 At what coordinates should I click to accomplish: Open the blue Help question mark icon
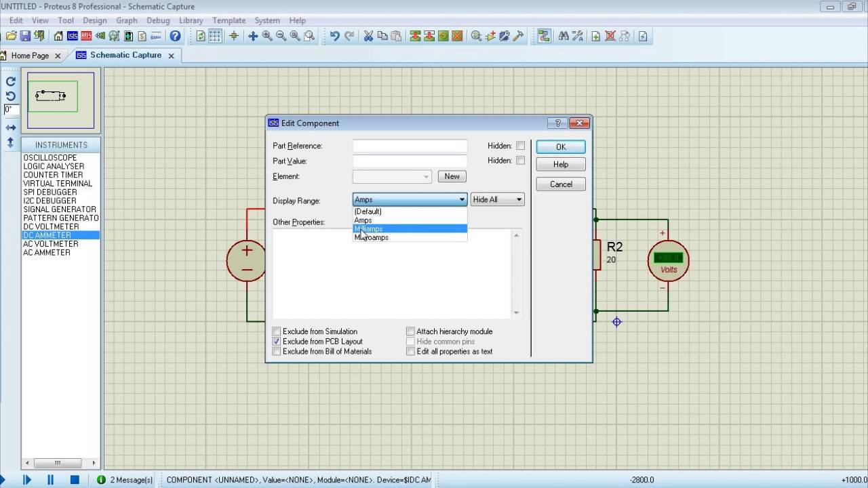coord(175,36)
